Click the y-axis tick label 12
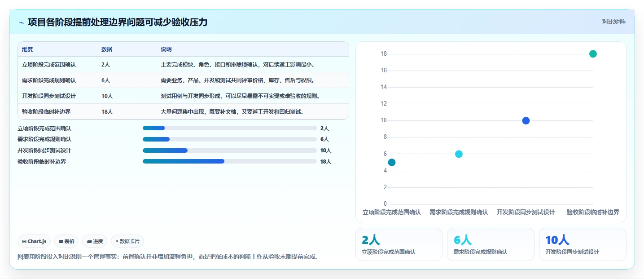Viewport: 644px width, 279px height. point(384,104)
